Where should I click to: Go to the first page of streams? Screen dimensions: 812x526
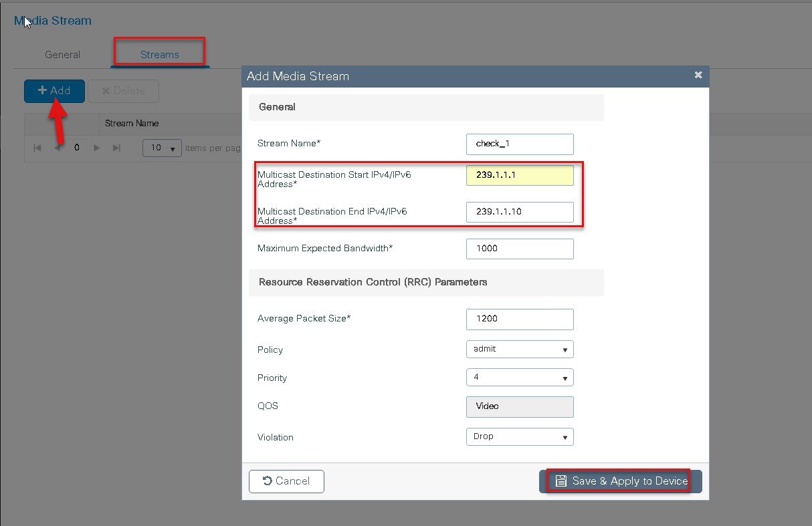coord(37,148)
